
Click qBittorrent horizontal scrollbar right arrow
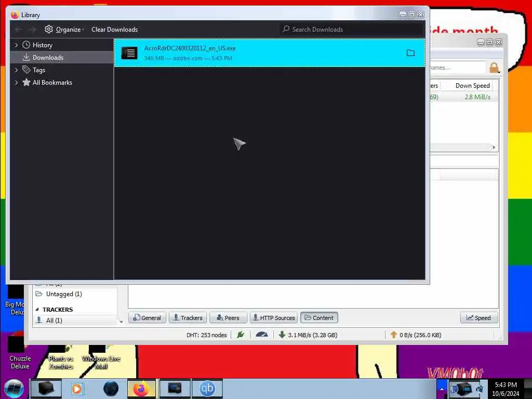494,147
